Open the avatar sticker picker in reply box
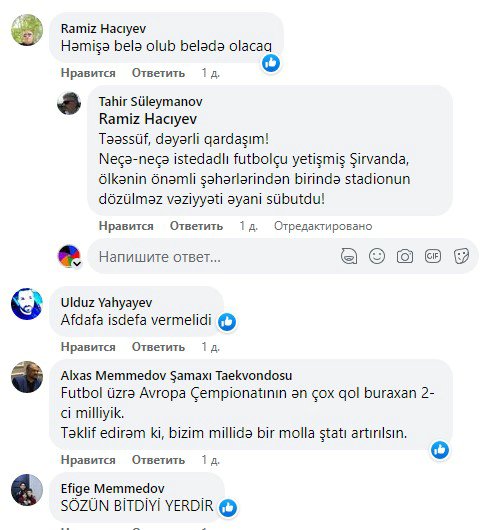The height and width of the screenshot is (530, 489). [349, 257]
